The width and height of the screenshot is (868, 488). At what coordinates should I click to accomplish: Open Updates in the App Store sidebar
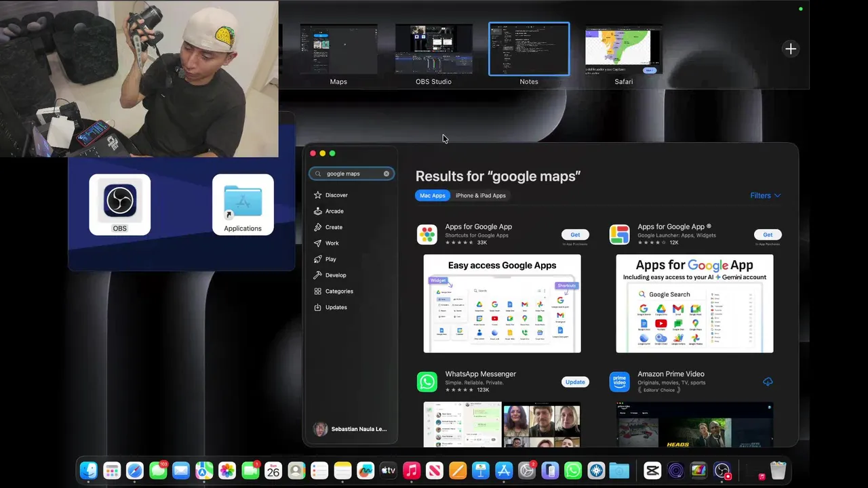(331, 307)
